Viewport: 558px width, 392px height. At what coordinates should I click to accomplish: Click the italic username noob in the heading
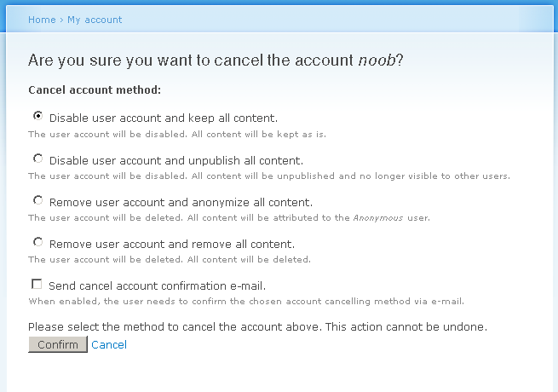pyautogui.click(x=377, y=61)
